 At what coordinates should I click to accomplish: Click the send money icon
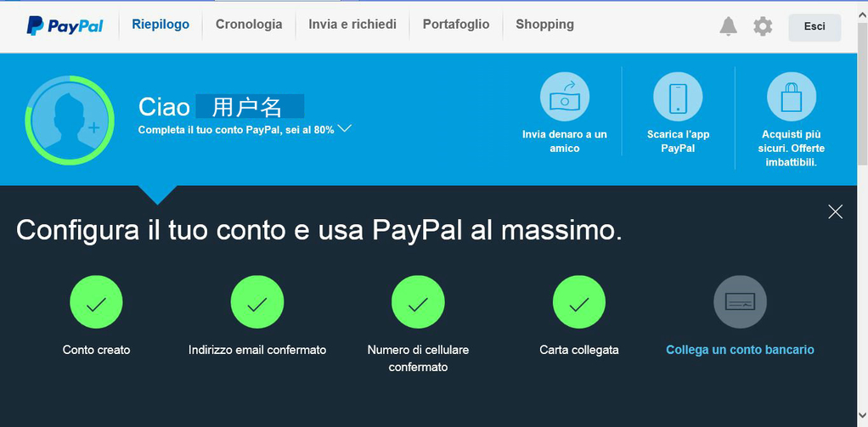click(x=565, y=97)
